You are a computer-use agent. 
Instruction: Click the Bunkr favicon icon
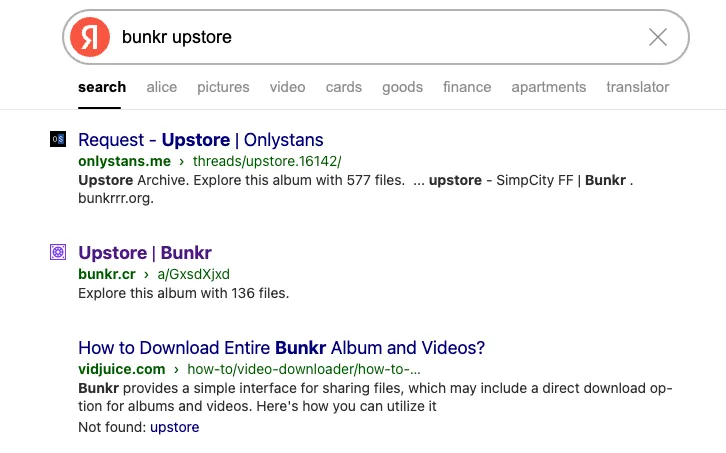pos(58,252)
